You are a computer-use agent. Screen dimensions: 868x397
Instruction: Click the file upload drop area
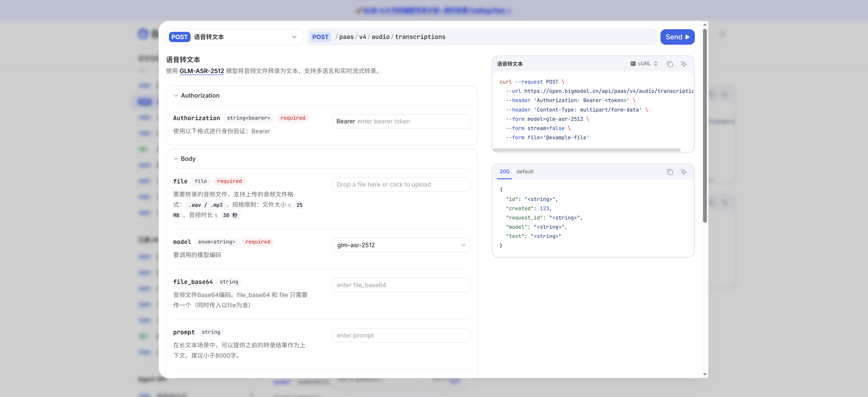click(x=401, y=184)
